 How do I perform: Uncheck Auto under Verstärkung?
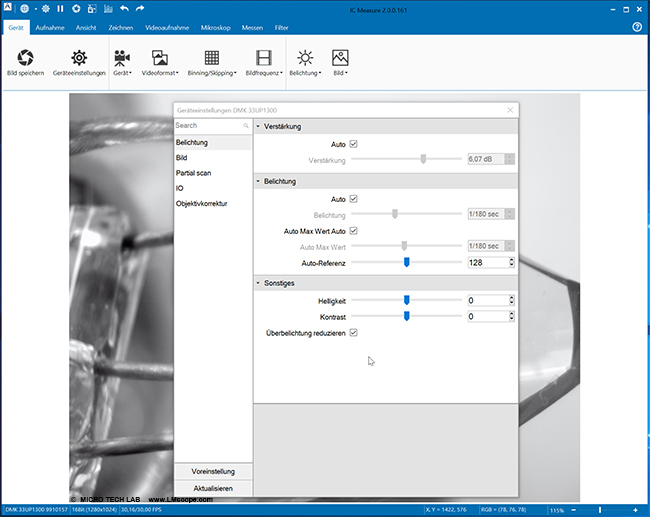coord(354,144)
